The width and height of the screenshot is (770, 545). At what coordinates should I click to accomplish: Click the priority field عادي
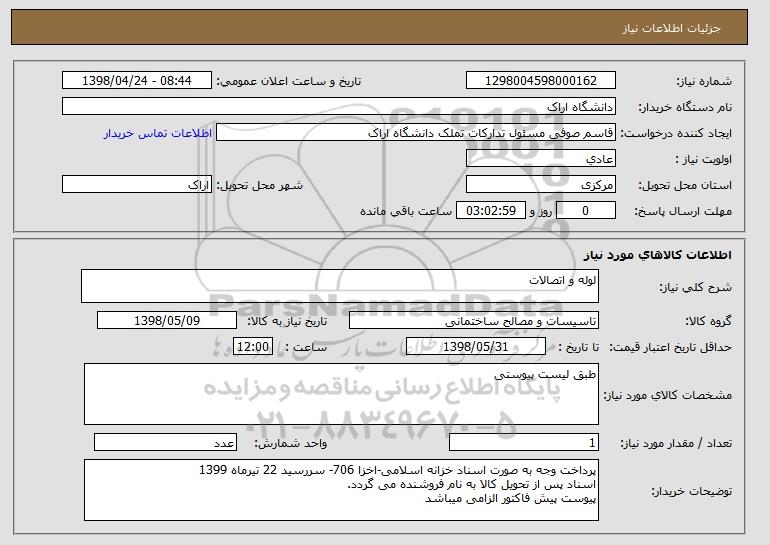tap(541, 159)
